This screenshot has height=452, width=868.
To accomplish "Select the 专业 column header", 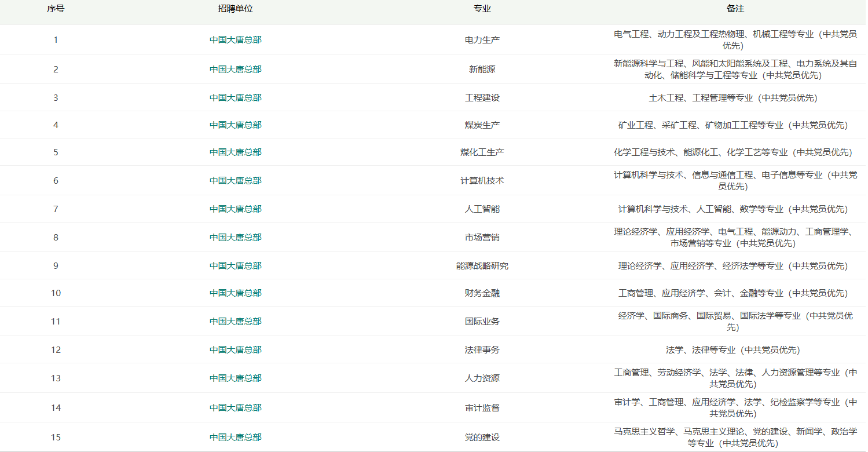I will coord(482,9).
